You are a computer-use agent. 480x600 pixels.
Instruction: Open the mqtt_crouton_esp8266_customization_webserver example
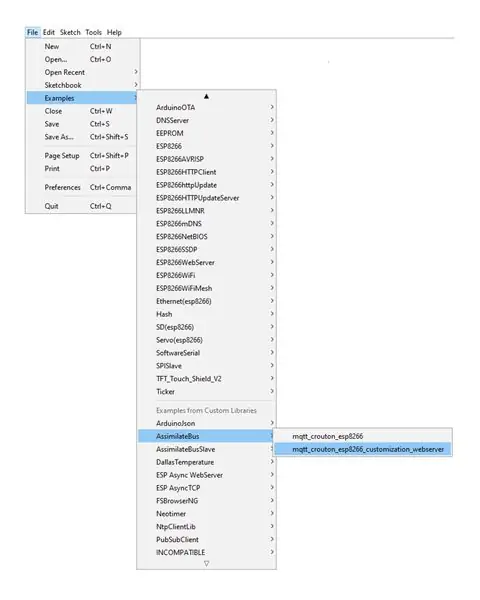click(363, 449)
